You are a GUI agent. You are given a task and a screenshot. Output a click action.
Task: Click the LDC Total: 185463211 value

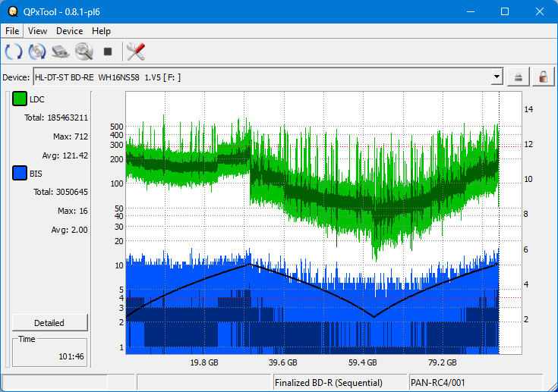[x=56, y=118]
